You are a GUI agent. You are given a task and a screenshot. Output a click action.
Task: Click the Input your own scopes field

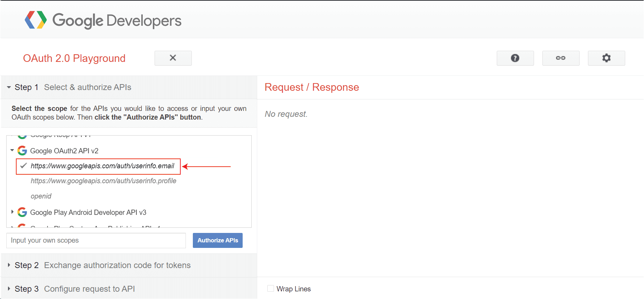coord(96,241)
